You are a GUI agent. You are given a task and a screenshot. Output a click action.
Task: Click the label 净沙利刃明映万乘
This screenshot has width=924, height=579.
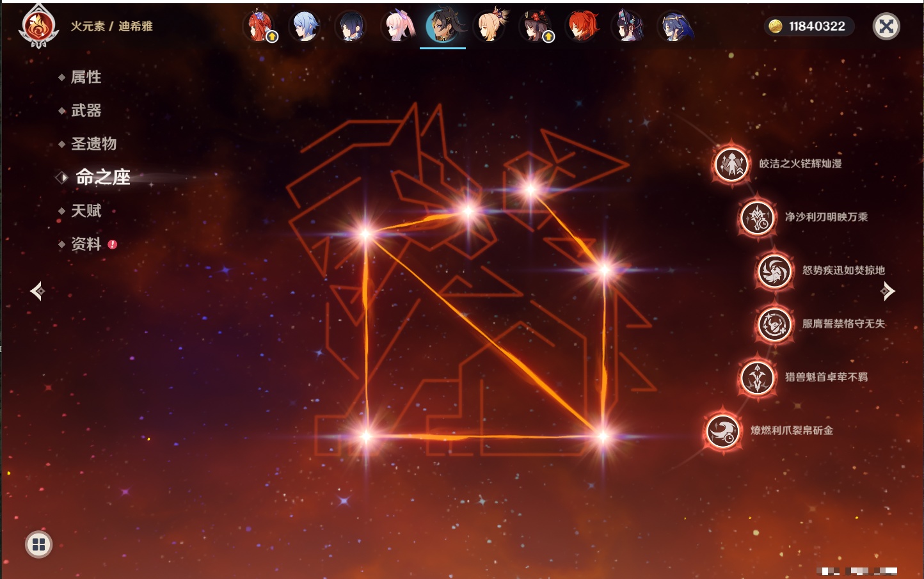pos(827,217)
